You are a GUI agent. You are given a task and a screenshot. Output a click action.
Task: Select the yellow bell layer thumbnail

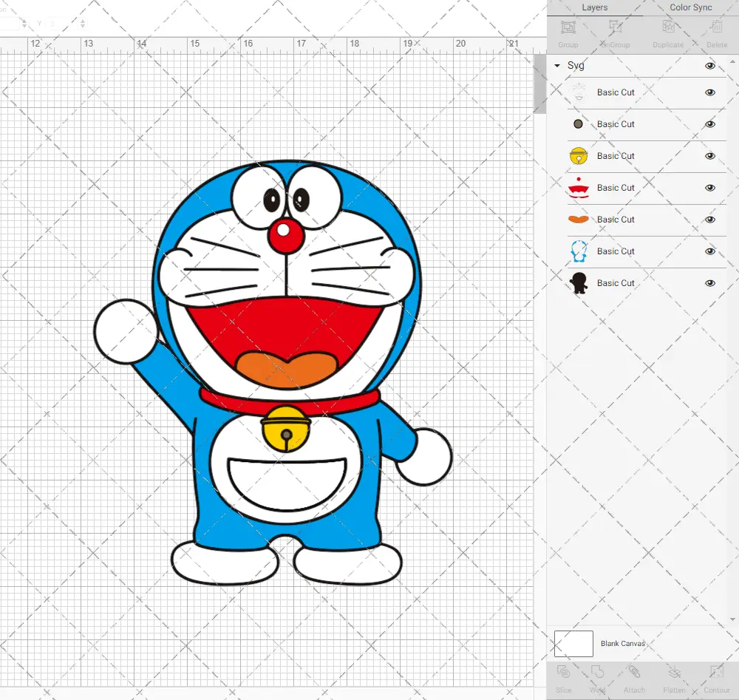pyautogui.click(x=579, y=156)
